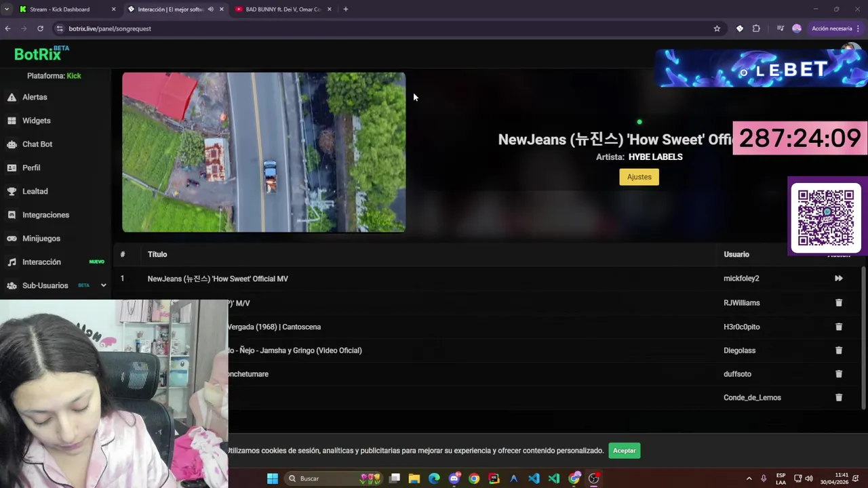Screen dimensions: 868x488
Task: Click the Usuario column header
Action: 736,254
